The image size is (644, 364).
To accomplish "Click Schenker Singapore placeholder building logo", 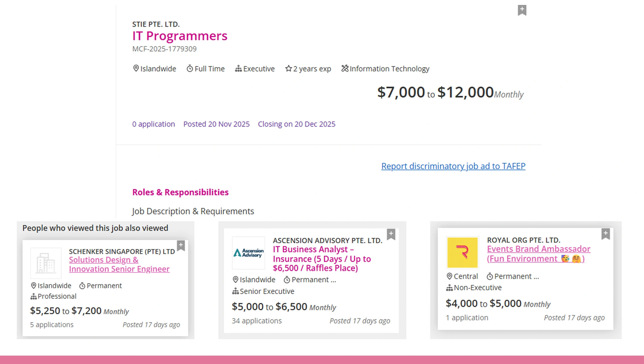I will pyautogui.click(x=45, y=263).
